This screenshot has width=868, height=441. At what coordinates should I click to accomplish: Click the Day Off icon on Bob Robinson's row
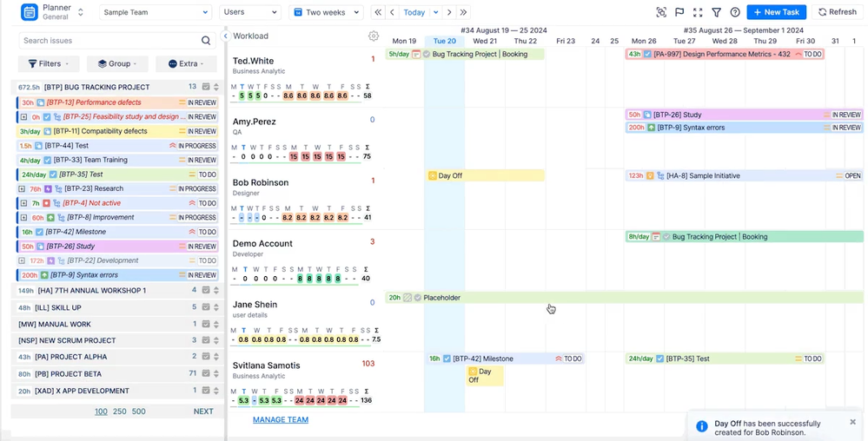pyautogui.click(x=433, y=175)
